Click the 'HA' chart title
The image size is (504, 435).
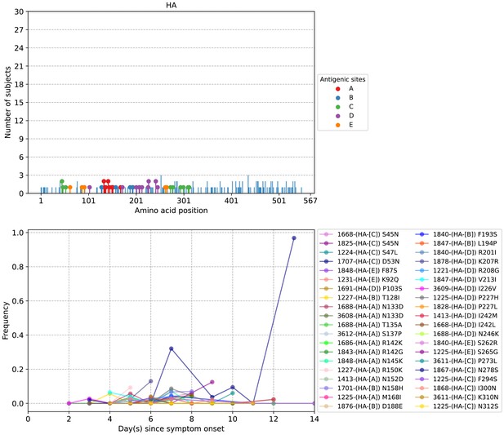[x=171, y=5]
